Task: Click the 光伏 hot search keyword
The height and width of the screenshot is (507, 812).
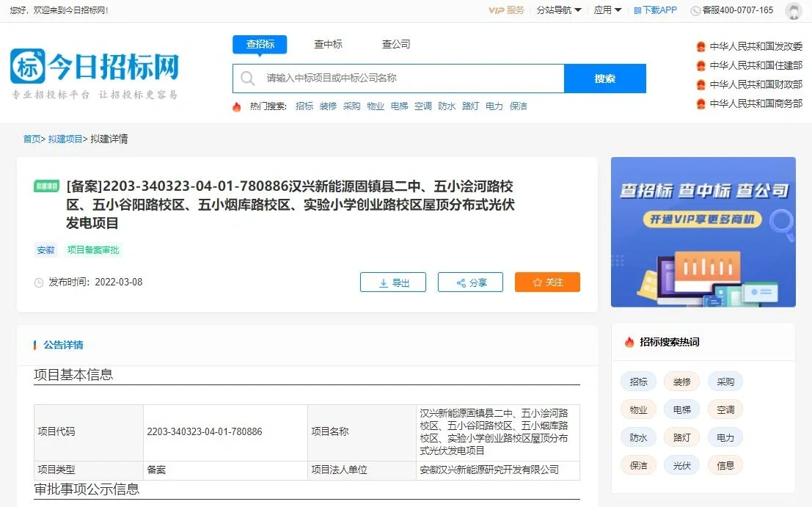Action: 681,464
